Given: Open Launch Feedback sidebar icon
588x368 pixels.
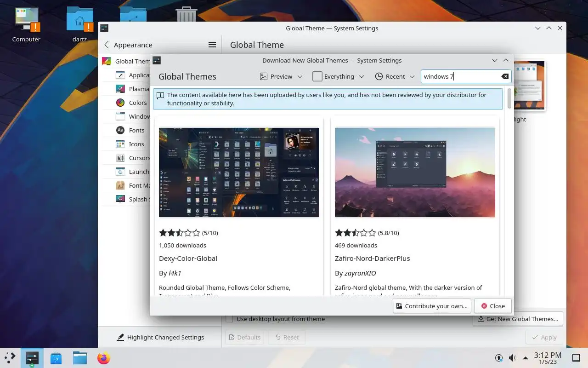Looking at the screenshot, I should coord(120,172).
